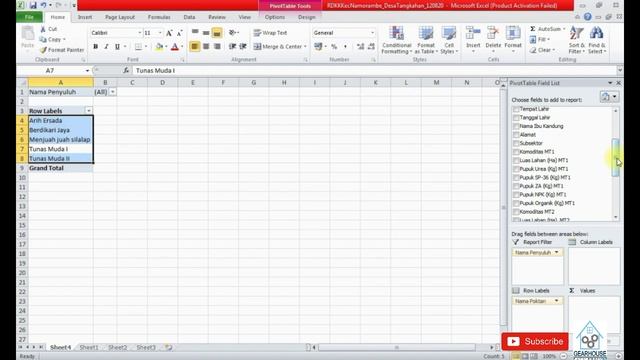Open the font name Calibri dropdown
The image size is (640, 360).
(x=140, y=33)
